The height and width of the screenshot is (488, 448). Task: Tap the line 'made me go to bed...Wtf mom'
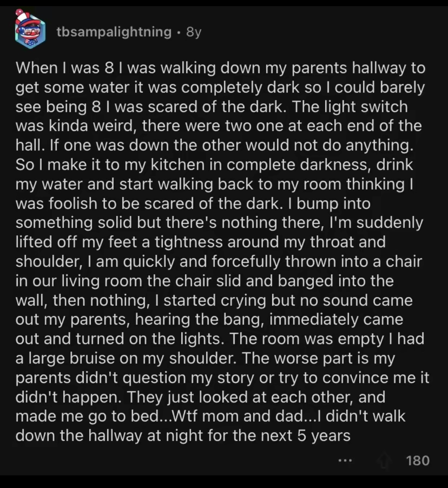(x=210, y=416)
